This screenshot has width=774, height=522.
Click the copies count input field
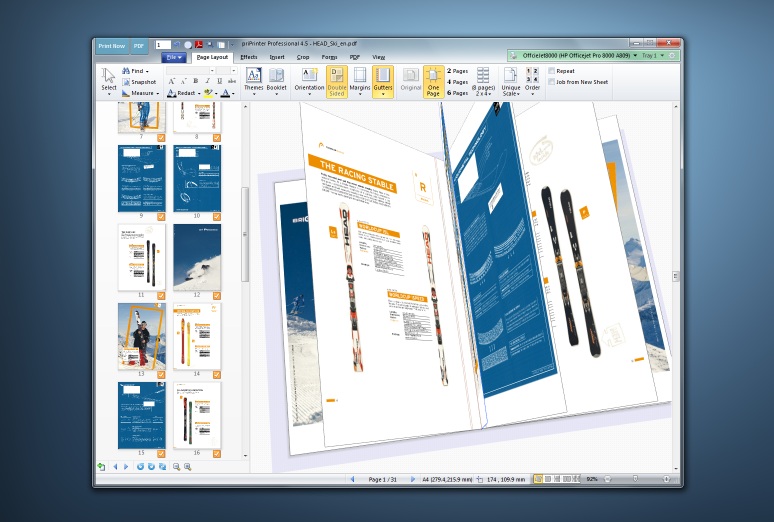(163, 45)
